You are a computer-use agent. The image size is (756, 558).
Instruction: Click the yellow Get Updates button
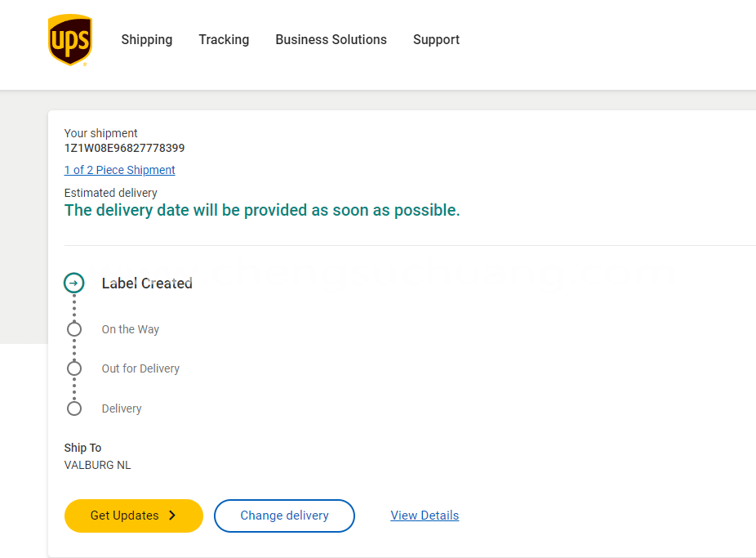pyautogui.click(x=134, y=516)
